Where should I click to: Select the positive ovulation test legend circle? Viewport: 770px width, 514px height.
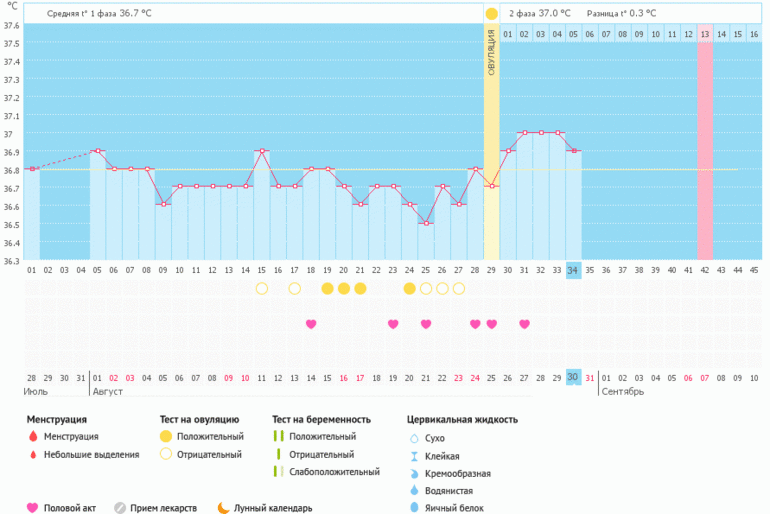[166, 437]
